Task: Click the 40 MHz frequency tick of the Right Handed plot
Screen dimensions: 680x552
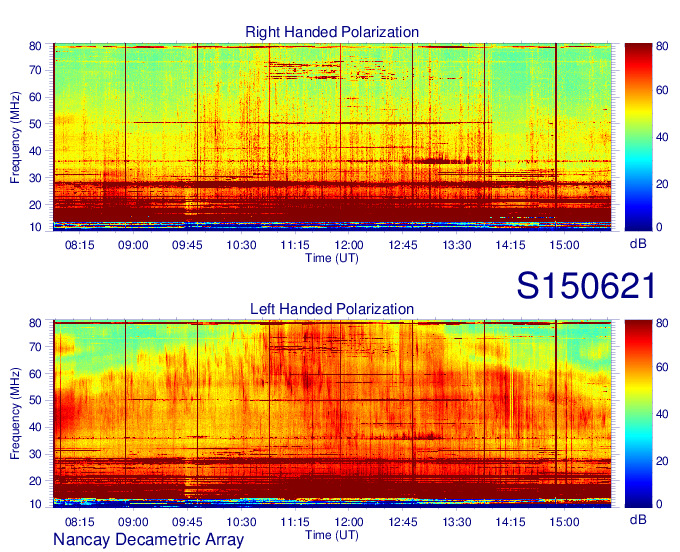Action: click(x=36, y=151)
